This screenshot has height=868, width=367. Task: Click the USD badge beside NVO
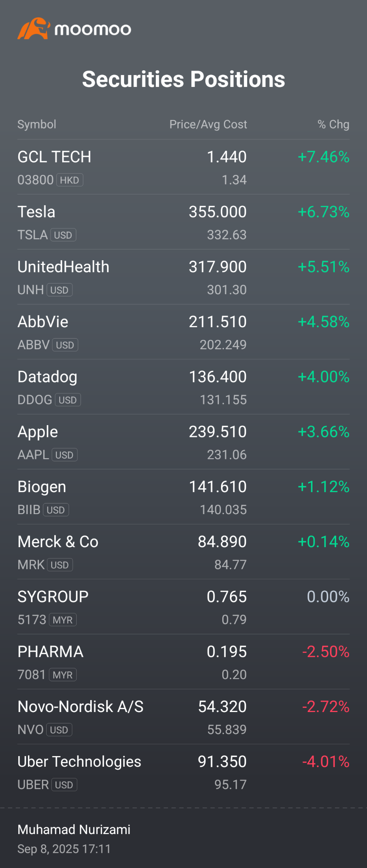click(59, 730)
